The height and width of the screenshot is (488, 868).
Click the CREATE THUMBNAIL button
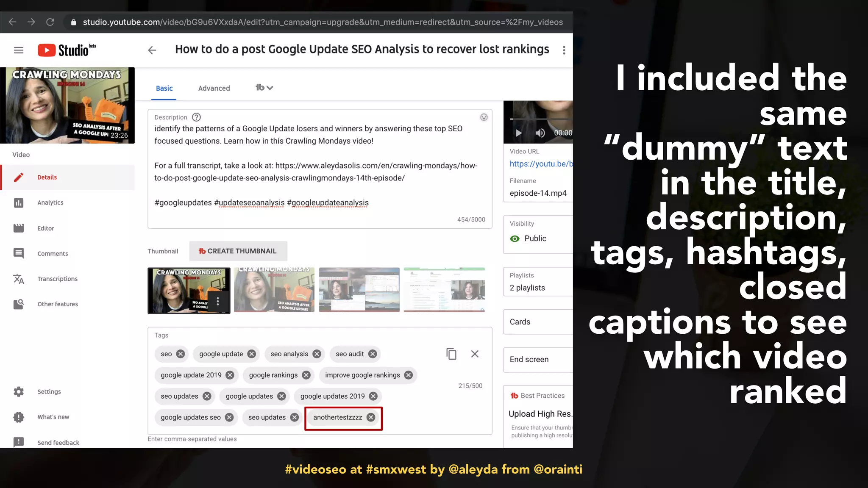(x=238, y=251)
